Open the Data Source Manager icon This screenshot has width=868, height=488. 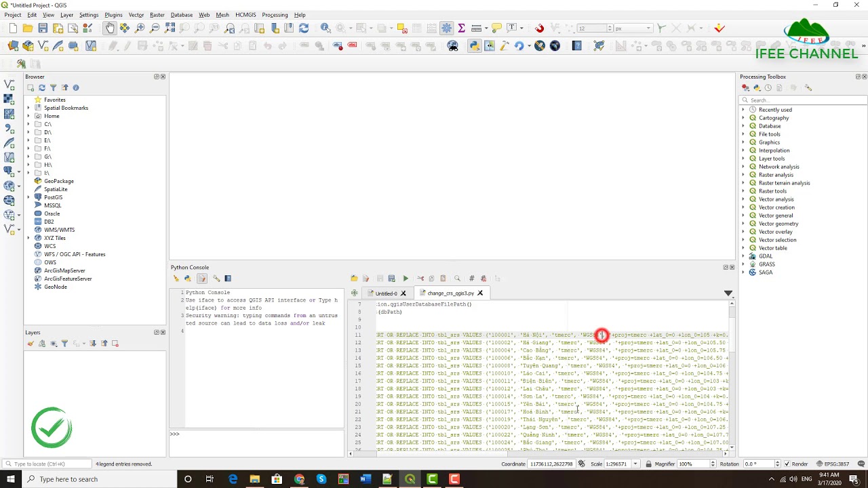pos(13,46)
